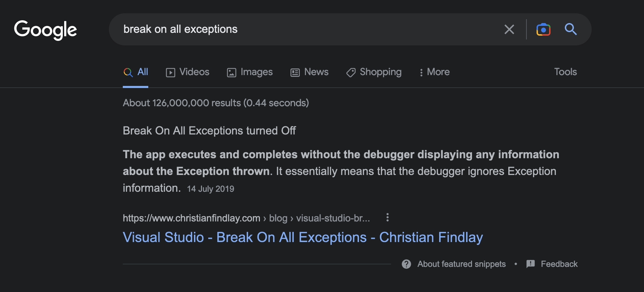Click the christianfindlay.com breadcrumb URL
The image size is (644, 292).
[x=192, y=218]
